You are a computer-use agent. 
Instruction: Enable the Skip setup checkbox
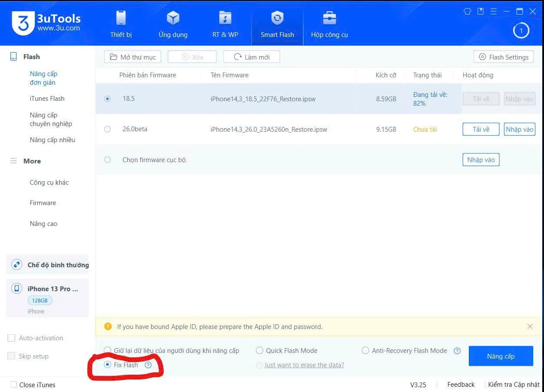(11, 356)
